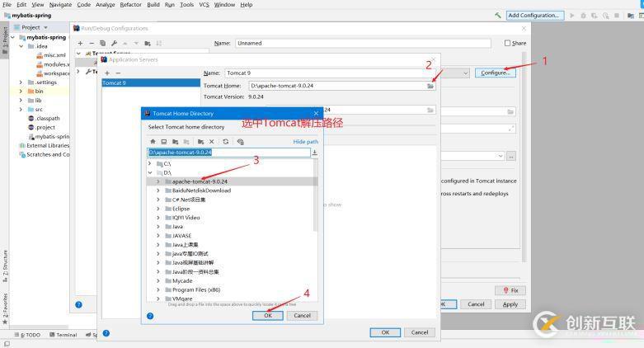This screenshot has width=644, height=348.
Task: Click the Tomcat 9 server Name field
Action: coord(330,73)
